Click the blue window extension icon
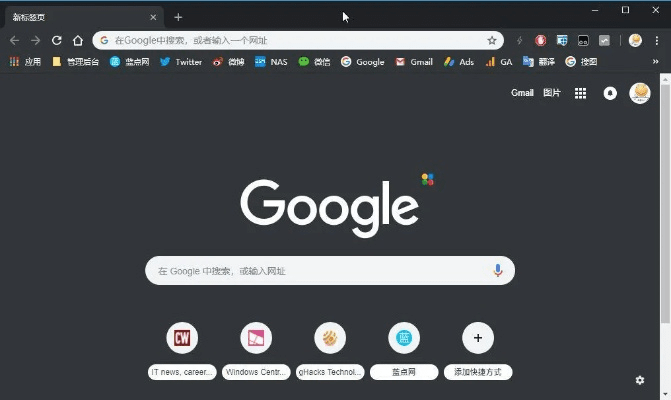This screenshot has height=400, width=671. point(562,41)
